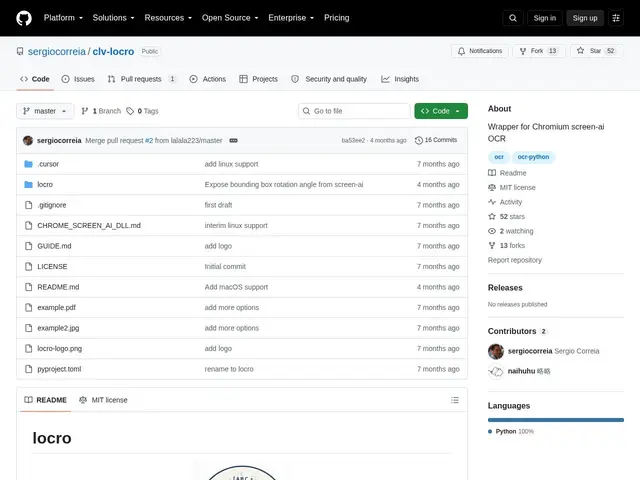Expand the Enterprise menu
This screenshot has height=480, width=640.
pos(291,18)
